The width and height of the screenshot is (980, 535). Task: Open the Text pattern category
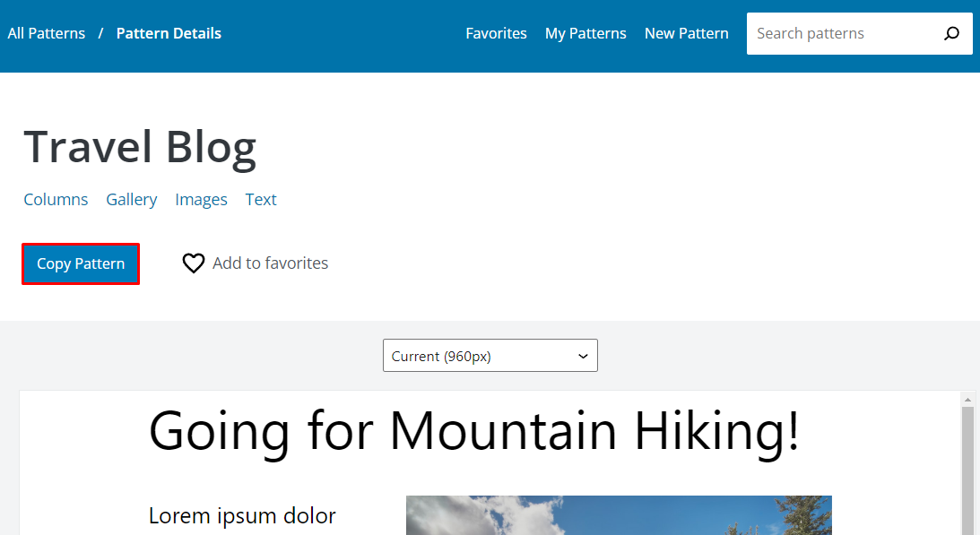[x=260, y=199]
